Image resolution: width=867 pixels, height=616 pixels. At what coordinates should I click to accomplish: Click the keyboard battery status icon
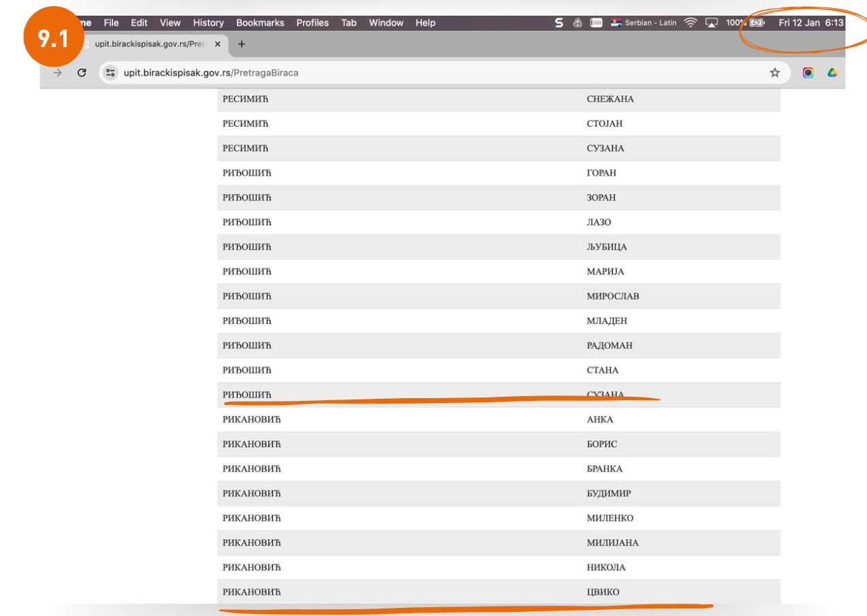click(597, 22)
